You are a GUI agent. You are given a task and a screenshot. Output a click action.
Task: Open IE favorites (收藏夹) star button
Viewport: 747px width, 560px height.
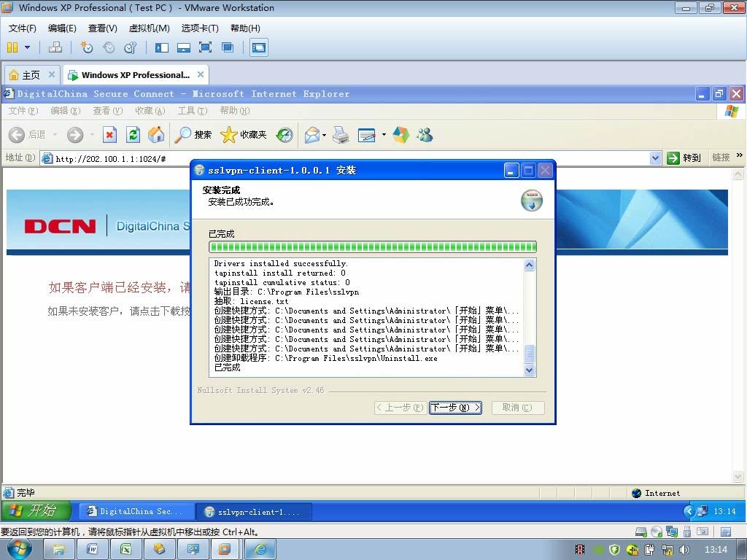(243, 135)
